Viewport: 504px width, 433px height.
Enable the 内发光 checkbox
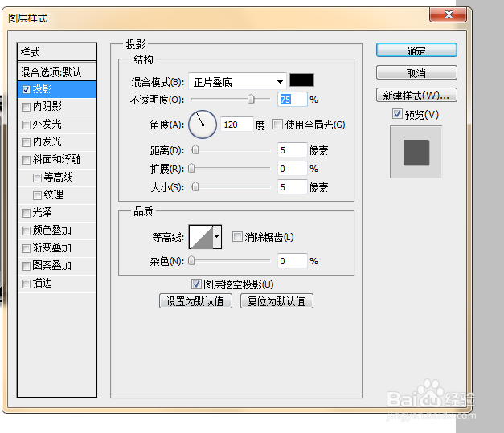pos(26,142)
